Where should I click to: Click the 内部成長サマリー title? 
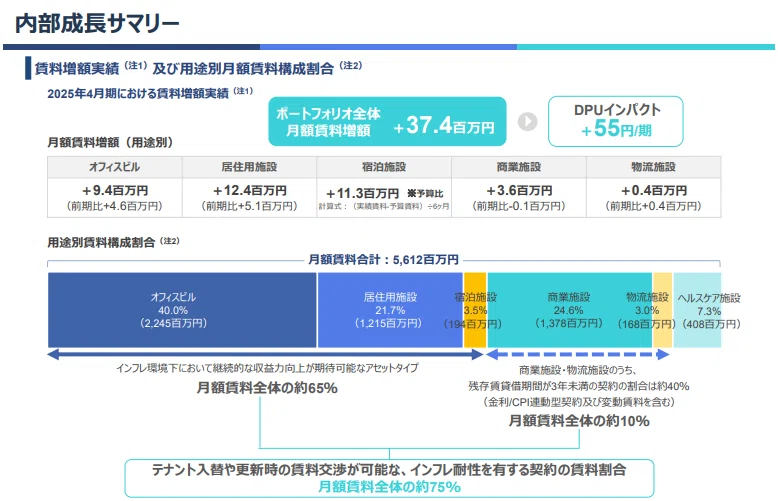click(97, 23)
